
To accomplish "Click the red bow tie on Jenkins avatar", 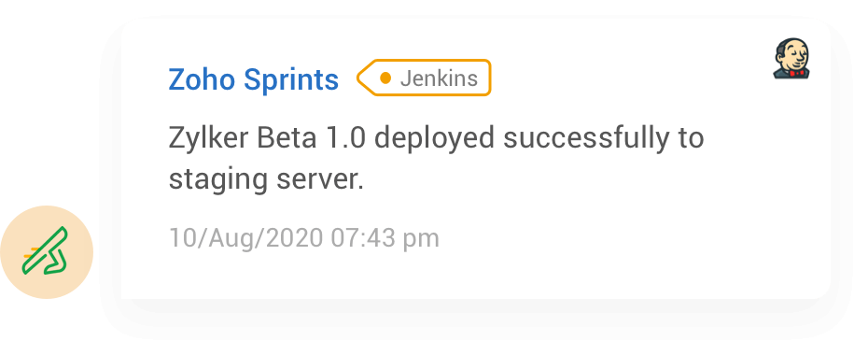I will point(798,73).
